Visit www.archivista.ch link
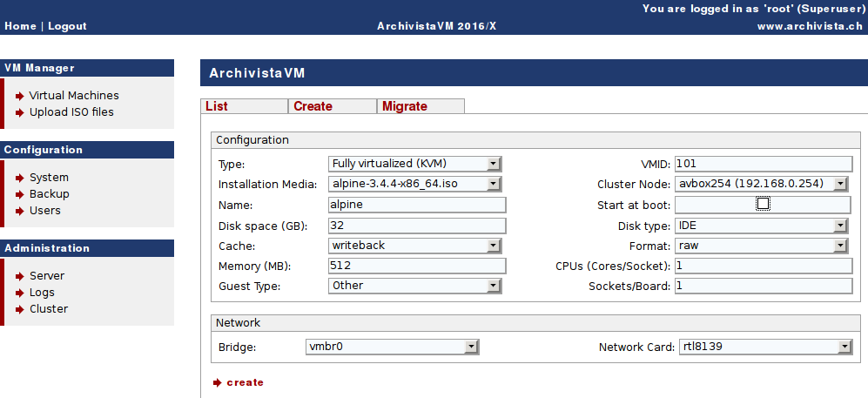 810,26
